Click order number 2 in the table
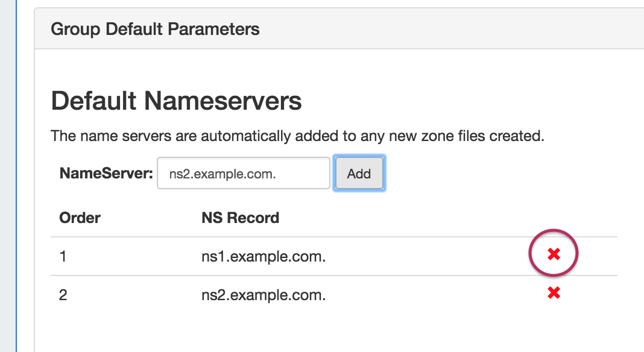 click(63, 295)
